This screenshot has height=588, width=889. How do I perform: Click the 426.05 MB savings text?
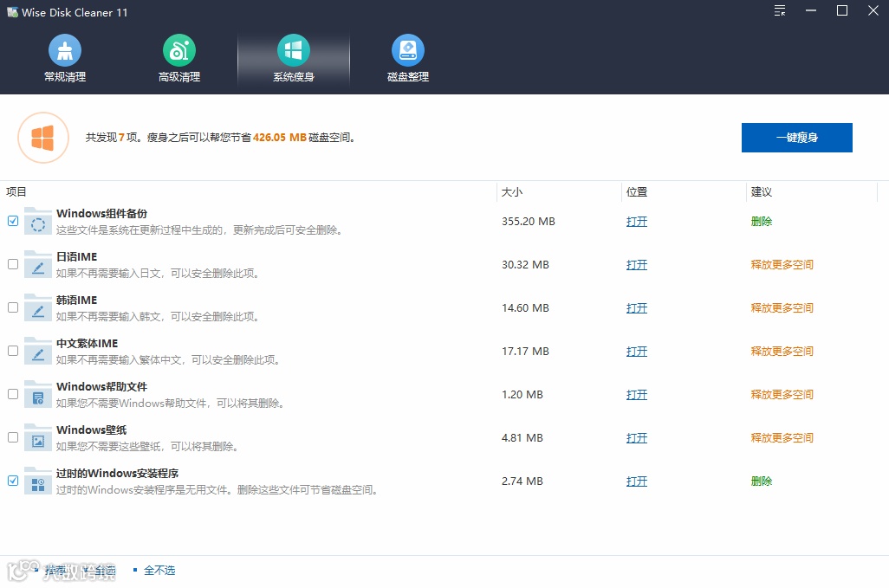point(280,138)
